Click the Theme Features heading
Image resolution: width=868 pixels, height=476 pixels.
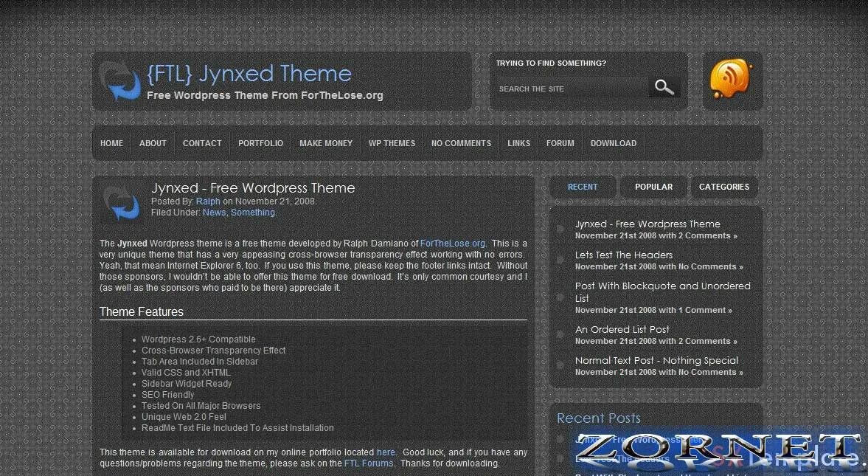coord(142,311)
